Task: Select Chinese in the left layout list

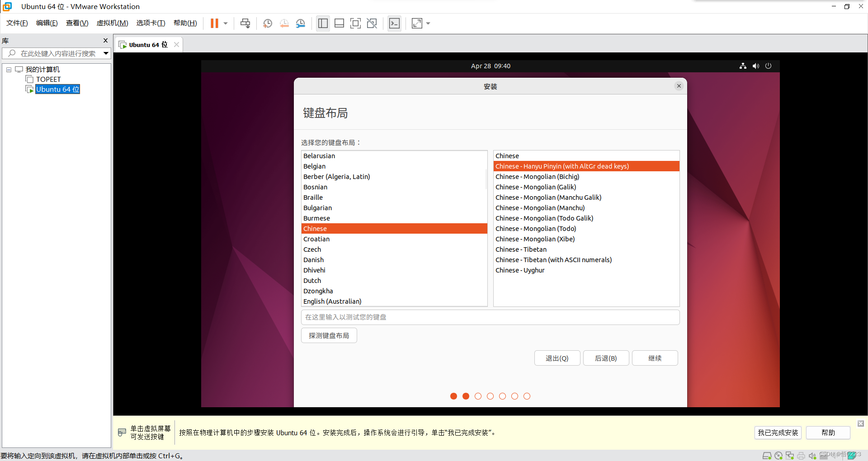Action: tap(394, 229)
